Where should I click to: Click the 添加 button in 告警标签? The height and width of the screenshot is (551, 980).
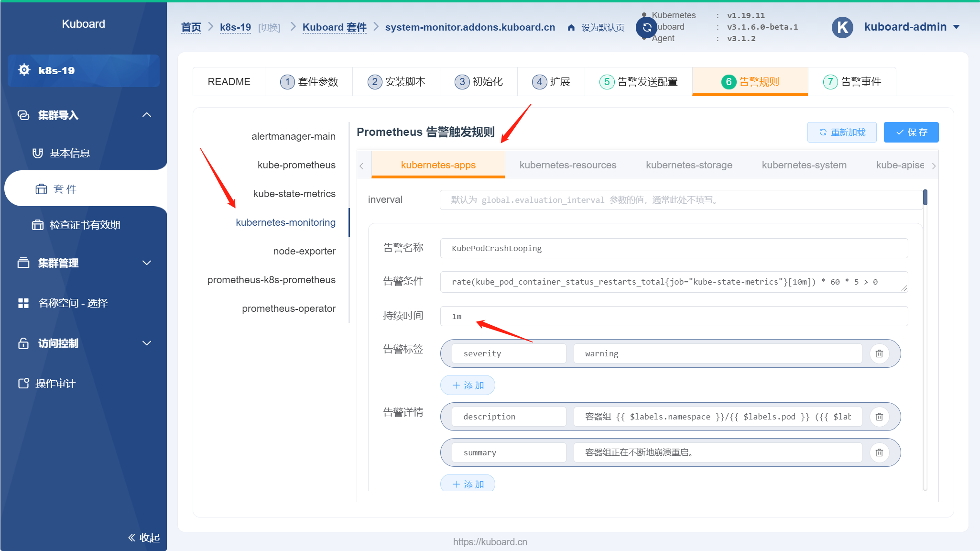pyautogui.click(x=467, y=385)
